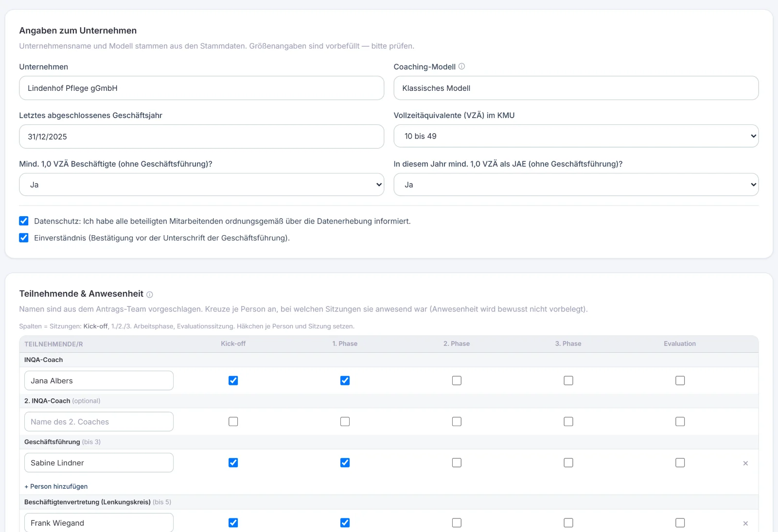Viewport: 778px width, 532px height.
Task: Uncheck the Einverständnis checkbox
Action: click(24, 238)
